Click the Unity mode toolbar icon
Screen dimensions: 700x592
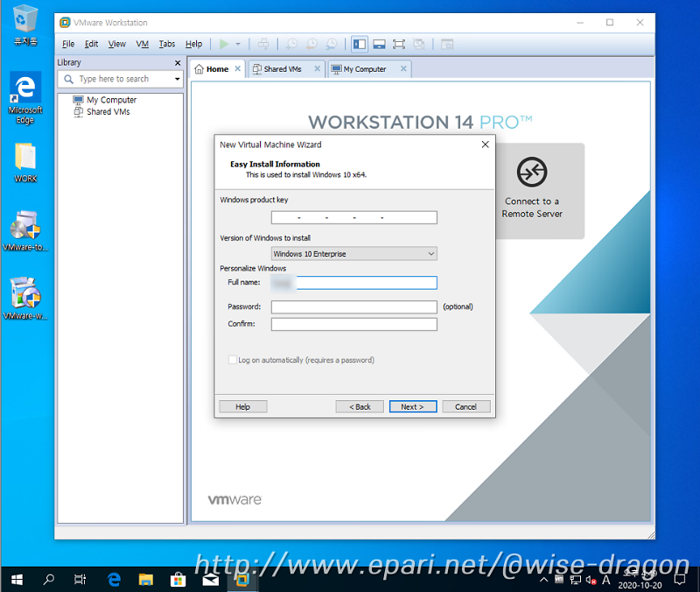419,44
